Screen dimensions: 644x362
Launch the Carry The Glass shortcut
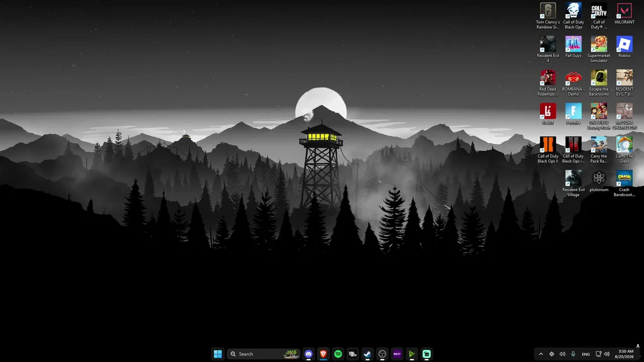coord(624,150)
